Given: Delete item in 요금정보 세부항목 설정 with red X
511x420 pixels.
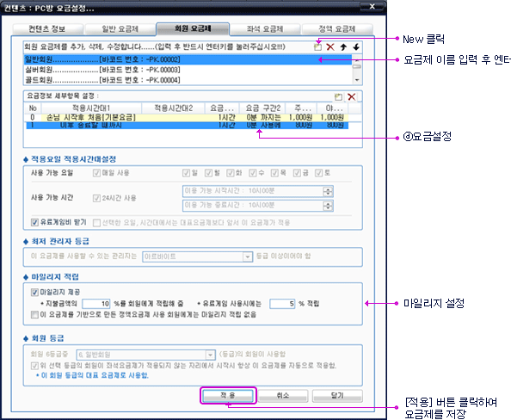Looking at the screenshot, I should [x=351, y=96].
